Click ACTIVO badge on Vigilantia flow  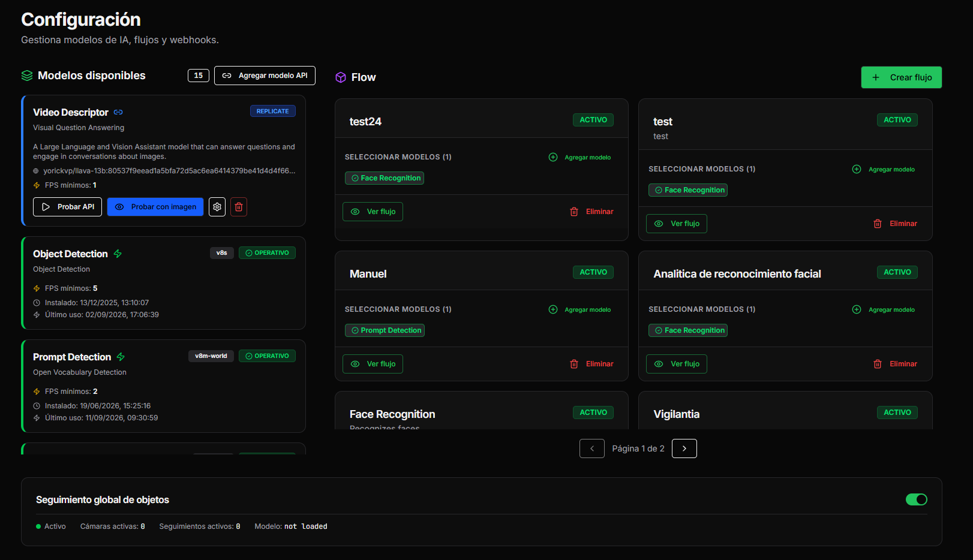897,413
